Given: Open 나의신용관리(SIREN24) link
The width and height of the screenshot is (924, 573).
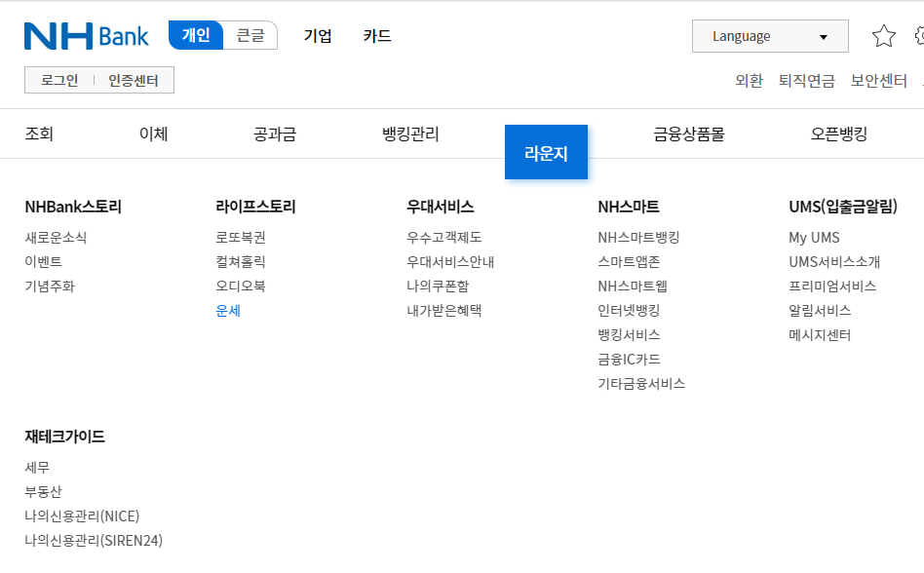Looking at the screenshot, I should coord(94,541).
